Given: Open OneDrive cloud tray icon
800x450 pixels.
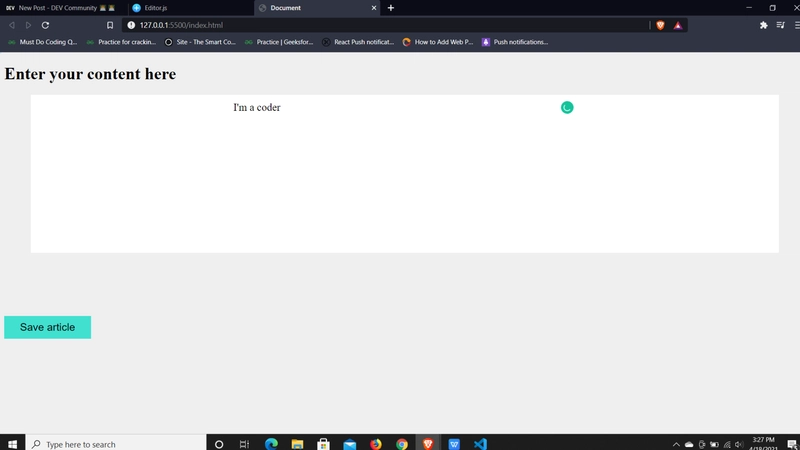Looking at the screenshot, I should click(689, 444).
